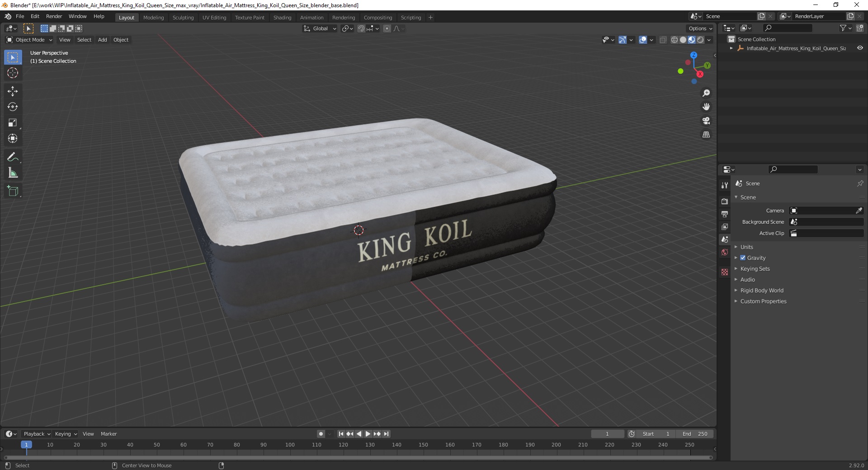Play the animation forward

(368, 434)
